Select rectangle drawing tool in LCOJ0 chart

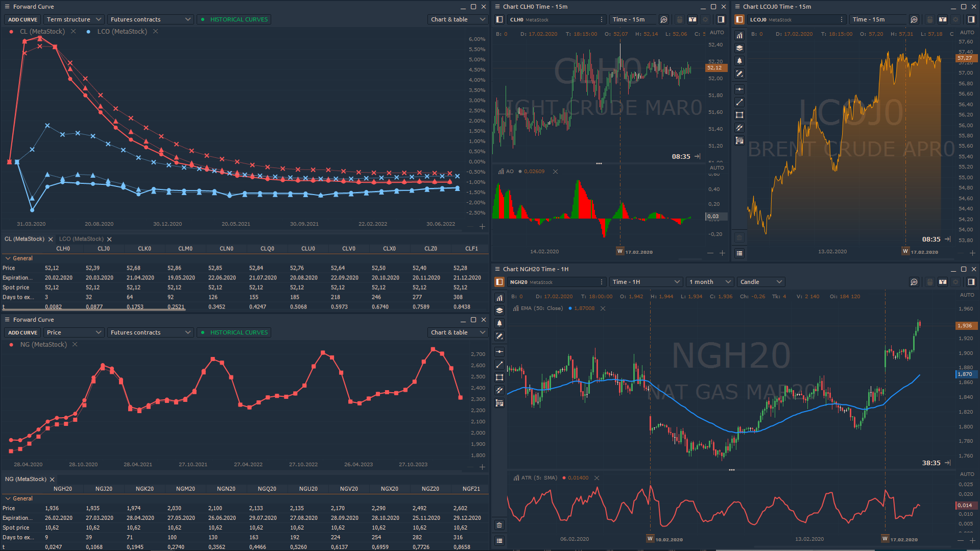739,115
